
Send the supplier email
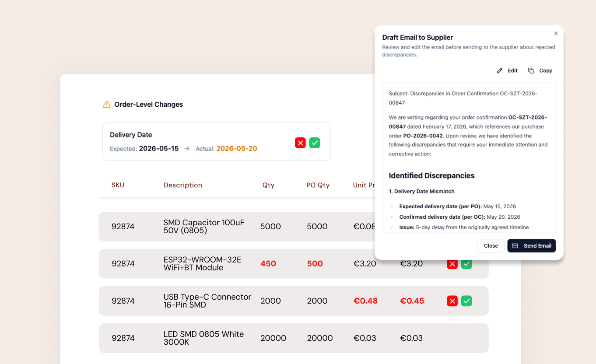(x=532, y=245)
